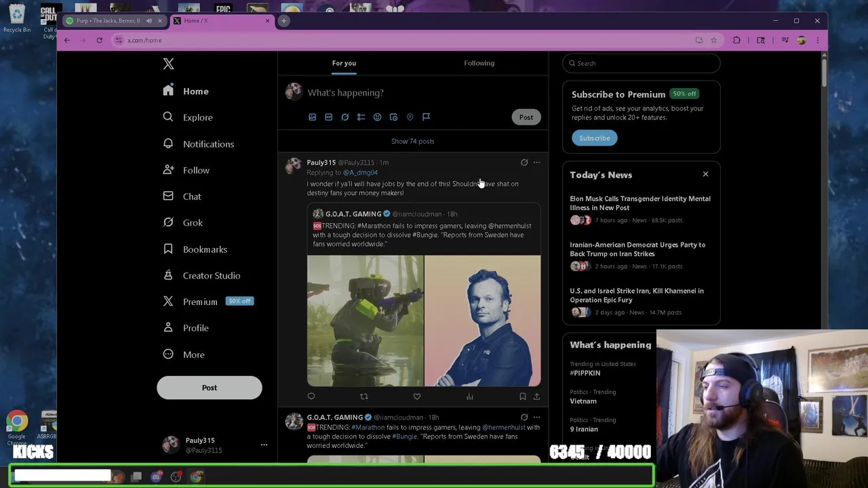Reload the x.com page
The height and width of the screenshot is (488, 868).
coord(99,41)
